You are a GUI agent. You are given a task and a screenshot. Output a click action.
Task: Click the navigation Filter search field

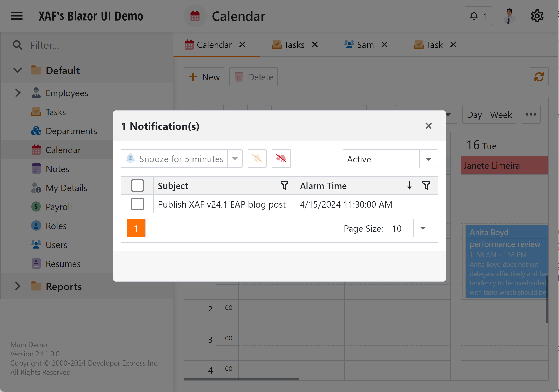tap(98, 45)
